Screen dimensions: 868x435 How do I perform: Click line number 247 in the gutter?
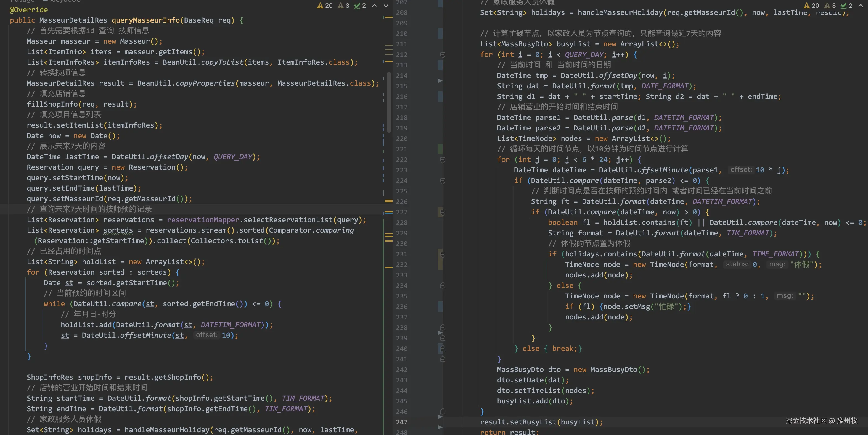pyautogui.click(x=401, y=422)
